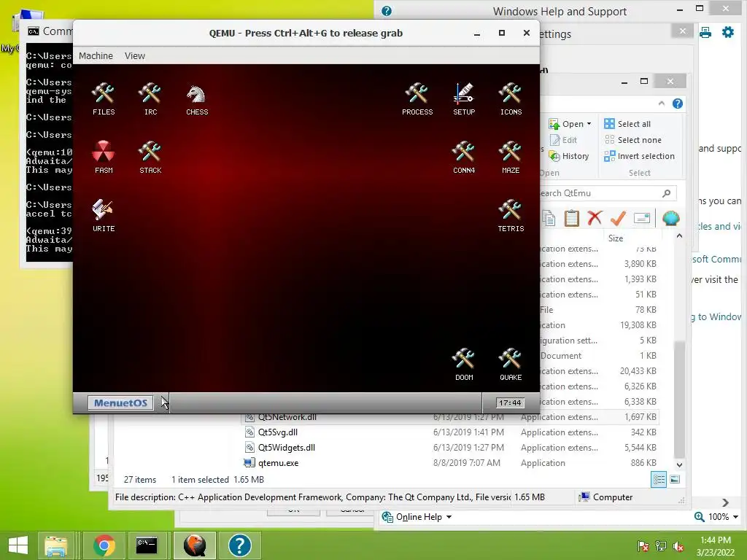Click the orange checkmark icon

pos(618,218)
